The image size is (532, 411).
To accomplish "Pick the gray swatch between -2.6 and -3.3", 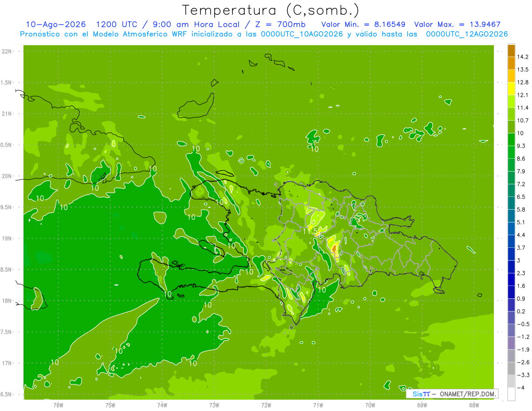I will tap(511, 368).
